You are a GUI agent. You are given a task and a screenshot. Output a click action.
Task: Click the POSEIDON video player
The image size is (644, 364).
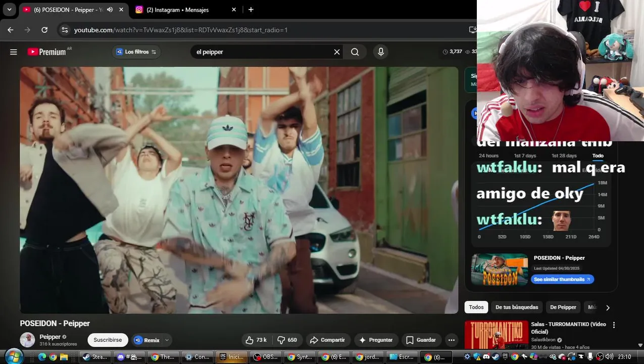pos(239,190)
